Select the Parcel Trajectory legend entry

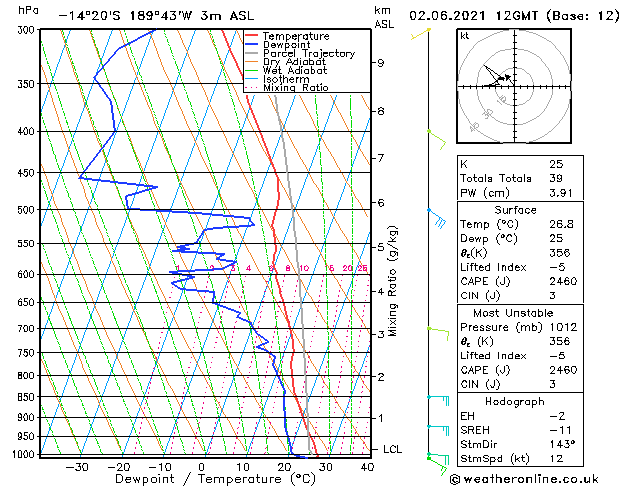[x=300, y=53]
